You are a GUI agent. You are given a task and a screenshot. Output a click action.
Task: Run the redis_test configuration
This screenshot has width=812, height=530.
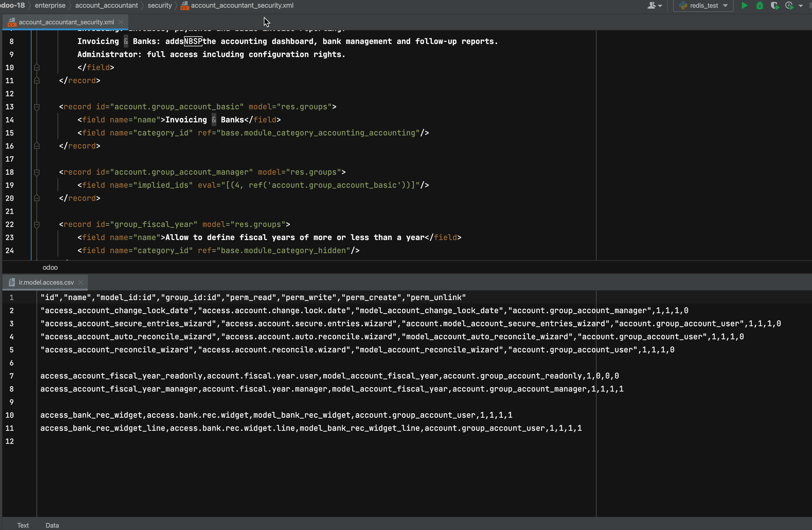[x=744, y=5]
